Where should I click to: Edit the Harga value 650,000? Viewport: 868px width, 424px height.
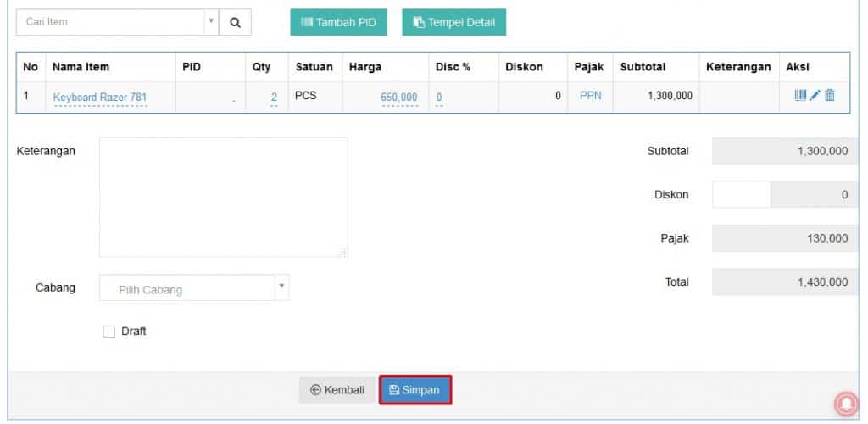point(399,98)
